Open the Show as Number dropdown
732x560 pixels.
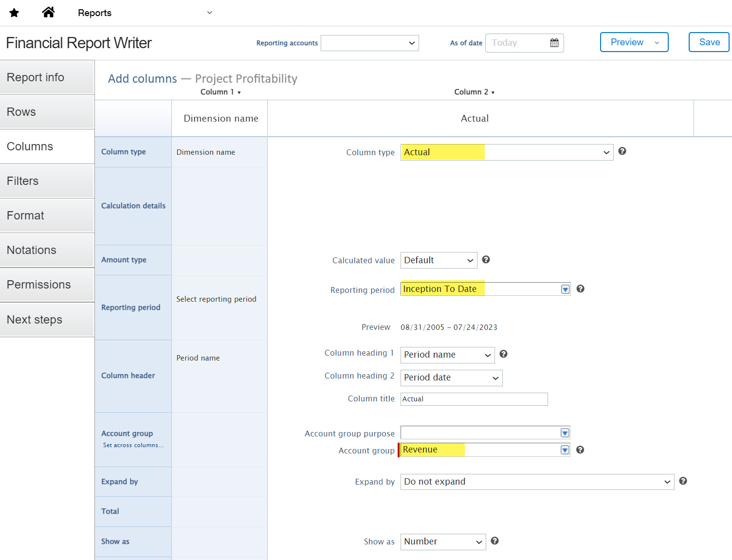pos(443,542)
